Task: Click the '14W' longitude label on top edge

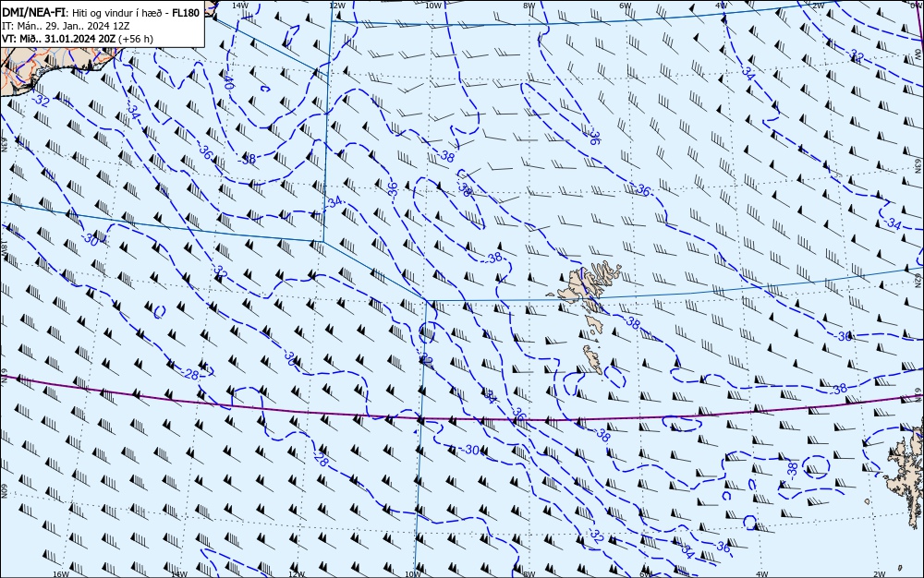Action: click(x=240, y=6)
